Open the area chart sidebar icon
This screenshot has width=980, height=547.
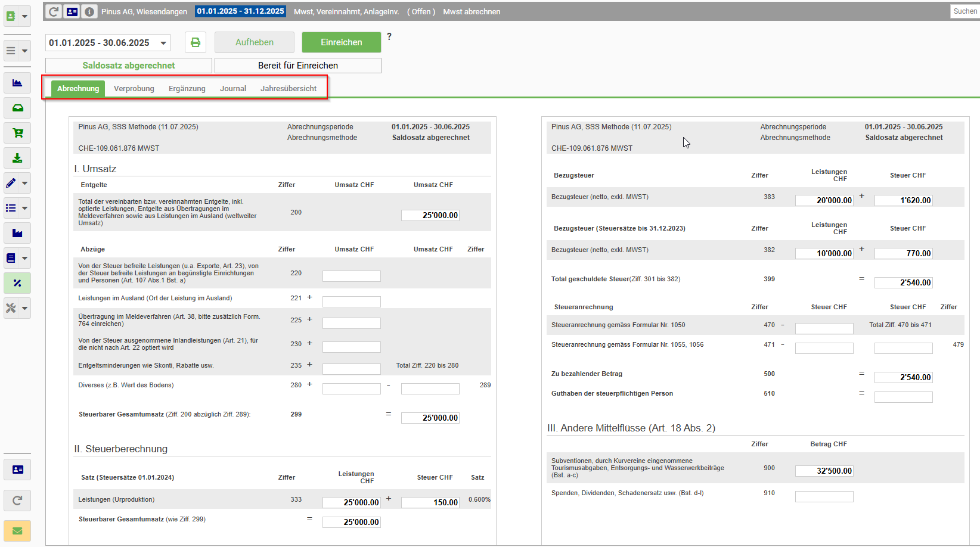pos(17,83)
